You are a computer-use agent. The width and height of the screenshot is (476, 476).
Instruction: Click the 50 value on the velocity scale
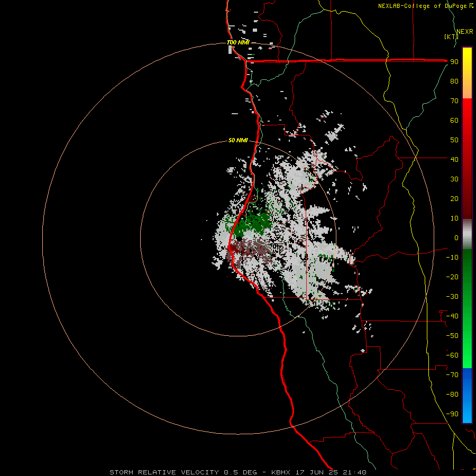[454, 140]
